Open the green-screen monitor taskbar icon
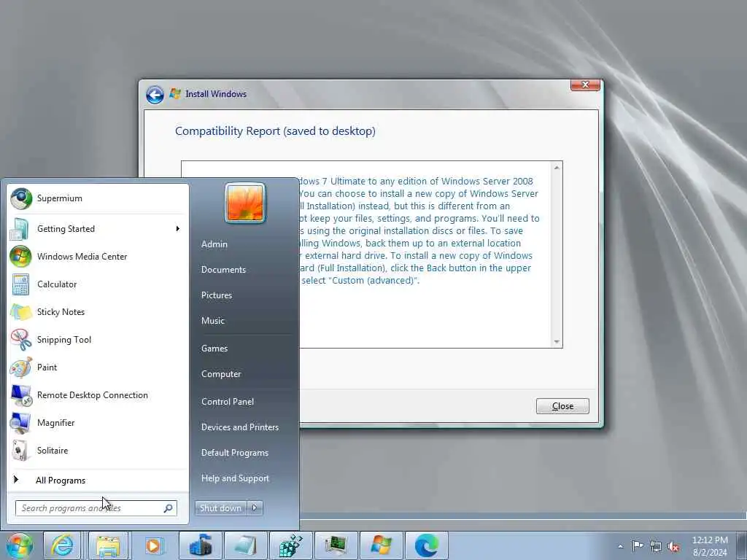Screen dimensions: 747x560 point(336,545)
